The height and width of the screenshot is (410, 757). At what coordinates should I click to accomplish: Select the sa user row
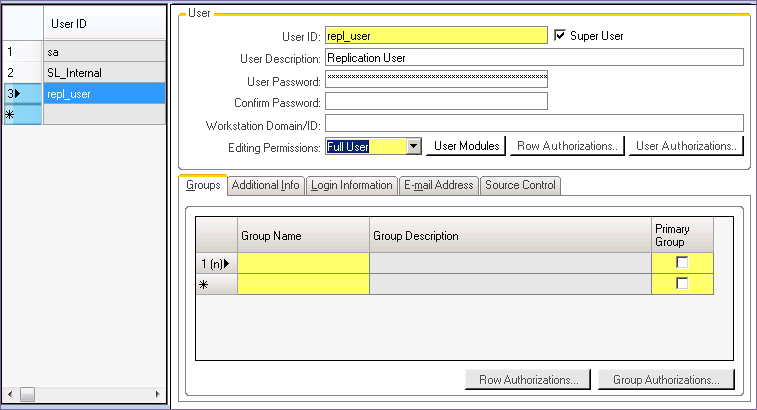(x=104, y=51)
